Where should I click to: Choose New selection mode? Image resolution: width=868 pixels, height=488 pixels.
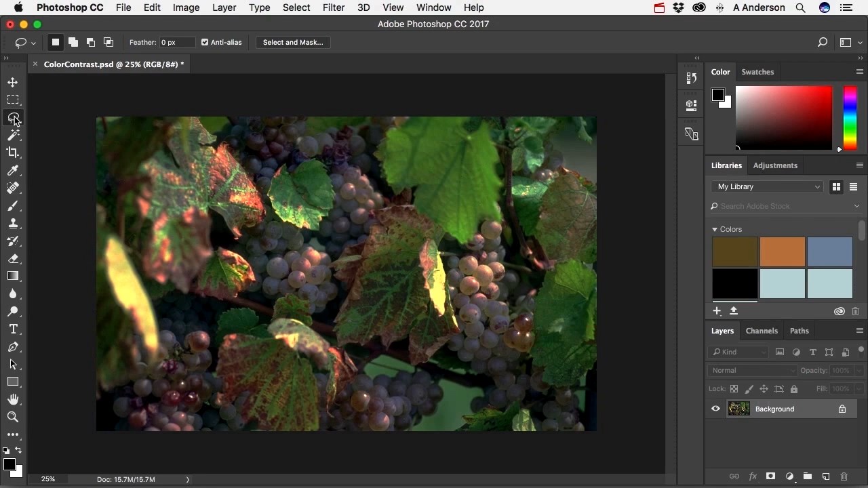tap(56, 42)
